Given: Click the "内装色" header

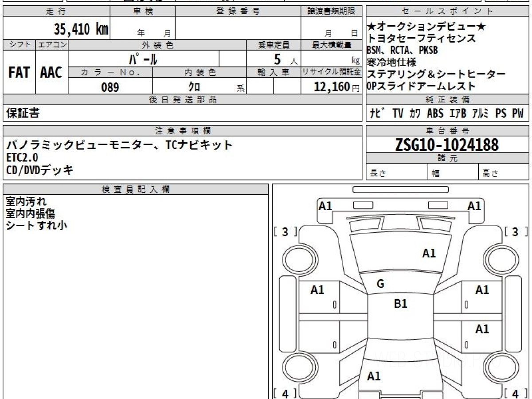Looking at the screenshot, I should click(x=199, y=72).
